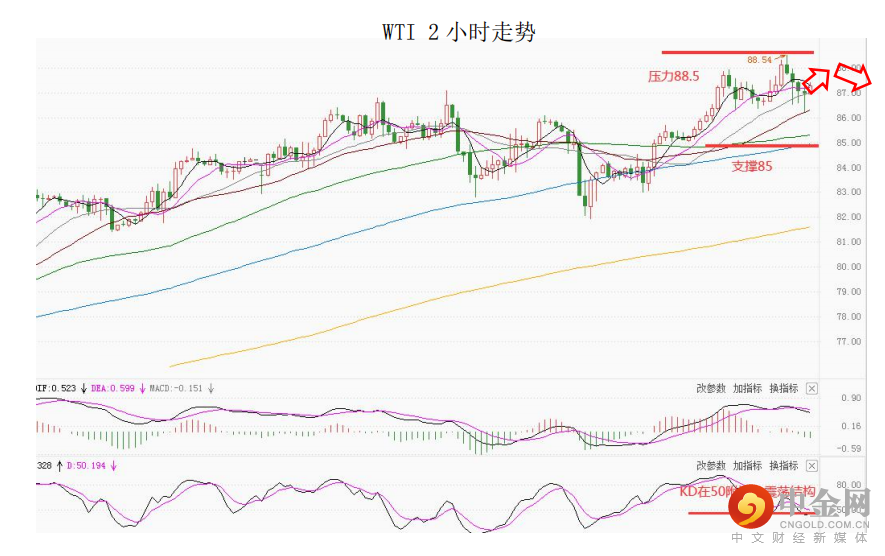Viewport: 885px width, 556px height.
Task: Click the 88.54 high price label
Action: 759,60
